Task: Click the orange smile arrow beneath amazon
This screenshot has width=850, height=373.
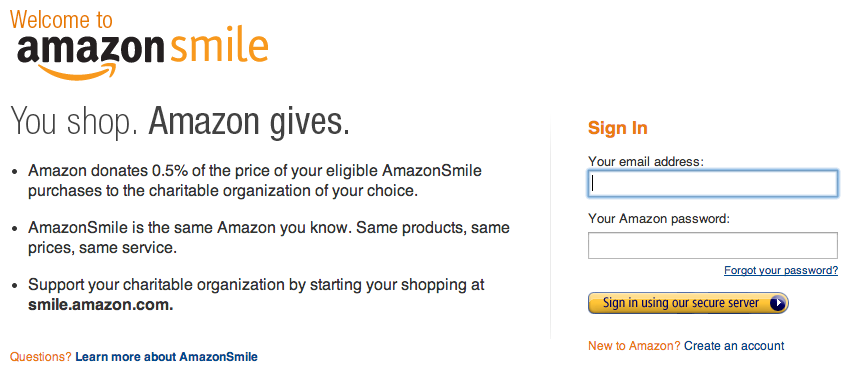Action: [78, 72]
